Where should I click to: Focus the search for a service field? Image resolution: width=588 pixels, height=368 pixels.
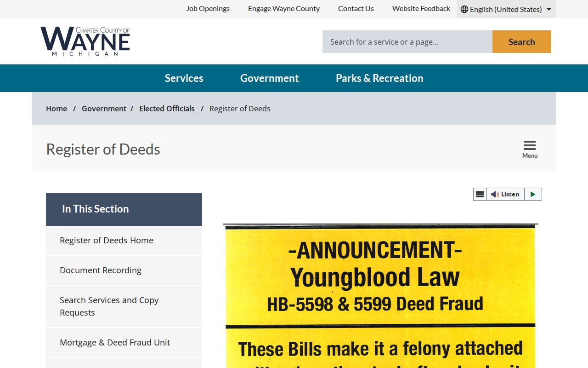[407, 42]
